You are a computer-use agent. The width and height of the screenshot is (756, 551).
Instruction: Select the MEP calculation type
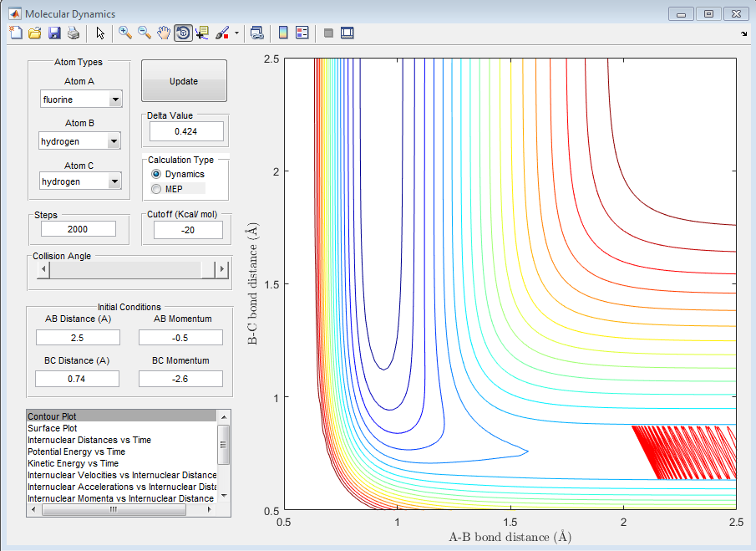(156, 189)
